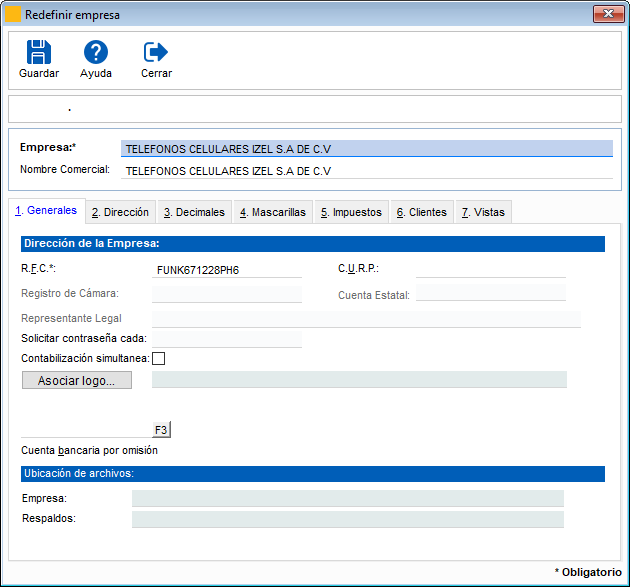
Task: Click the Cerrar exit arrow icon
Action: [x=156, y=52]
